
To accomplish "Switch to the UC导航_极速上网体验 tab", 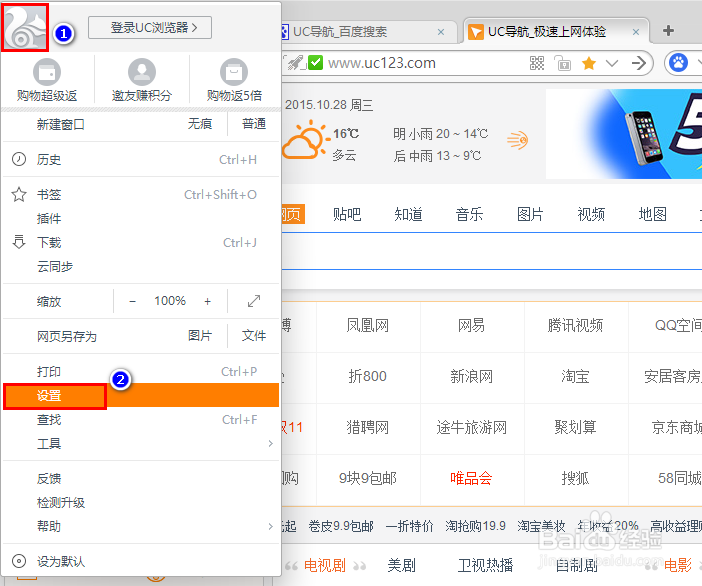I will point(555,31).
